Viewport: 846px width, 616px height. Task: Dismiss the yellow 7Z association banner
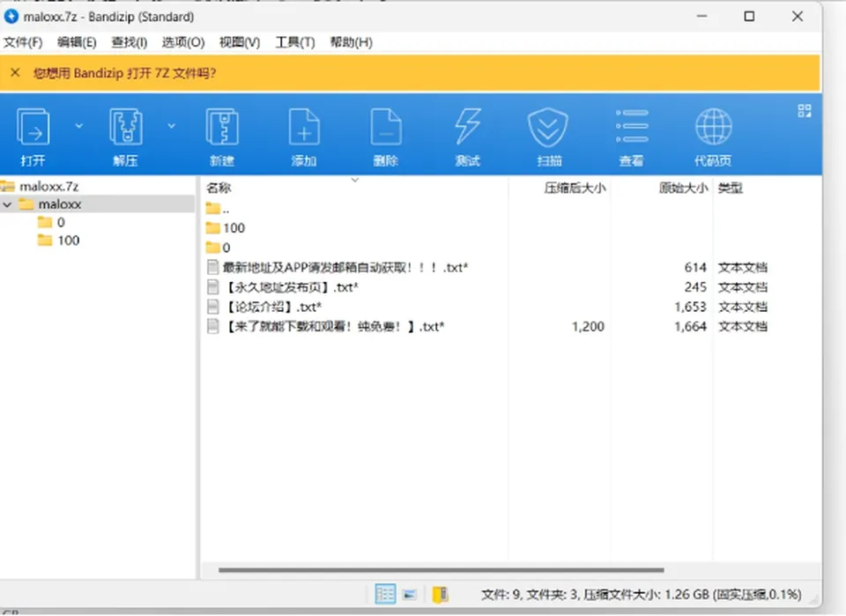pos(15,72)
